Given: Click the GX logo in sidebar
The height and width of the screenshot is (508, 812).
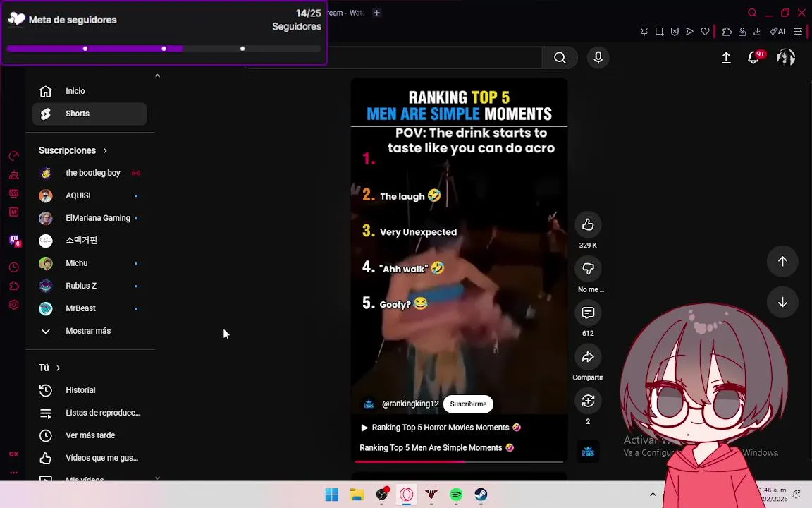Looking at the screenshot, I should click(x=14, y=454).
